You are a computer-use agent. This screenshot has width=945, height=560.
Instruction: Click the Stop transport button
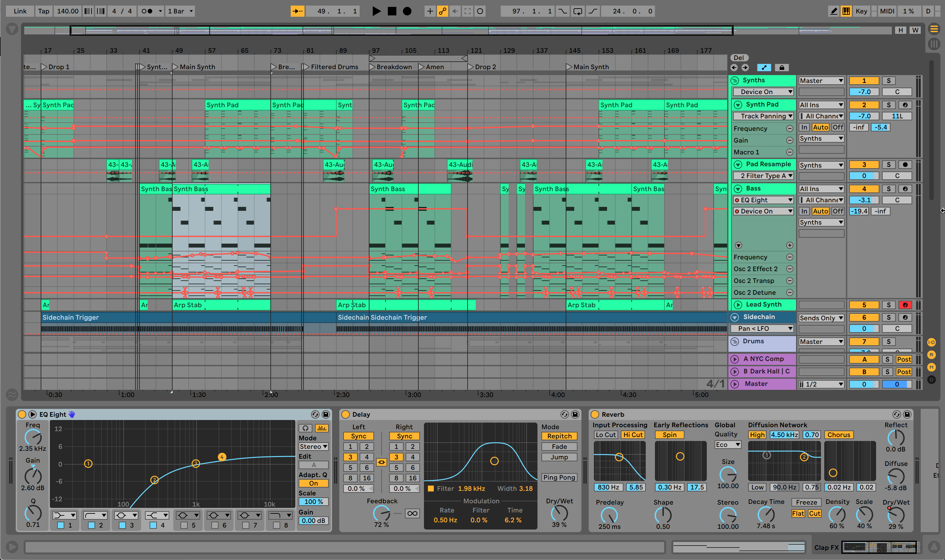click(392, 11)
